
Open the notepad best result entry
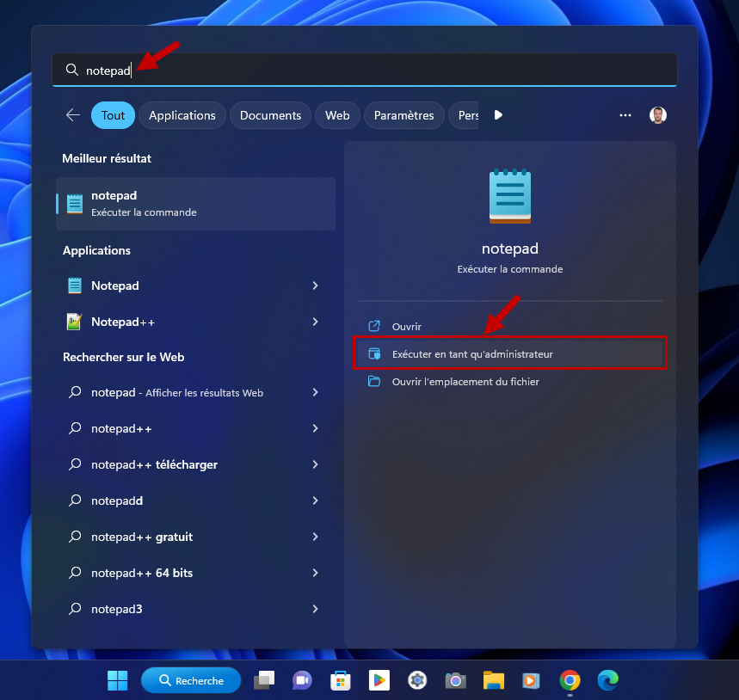(x=195, y=204)
